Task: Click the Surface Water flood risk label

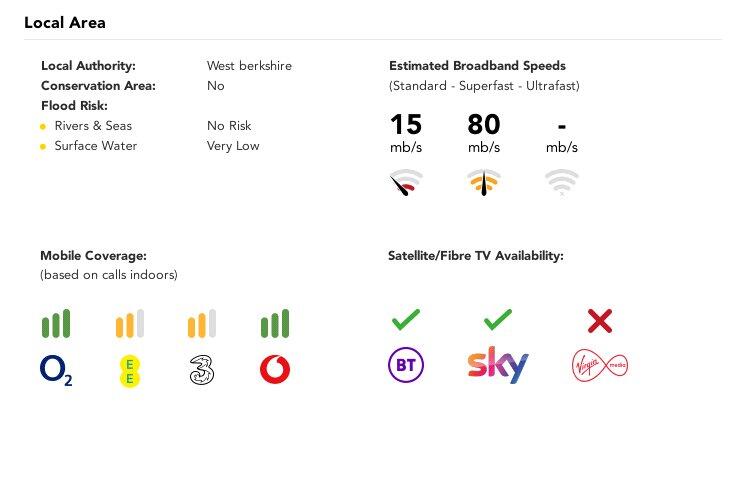Action: (96, 146)
